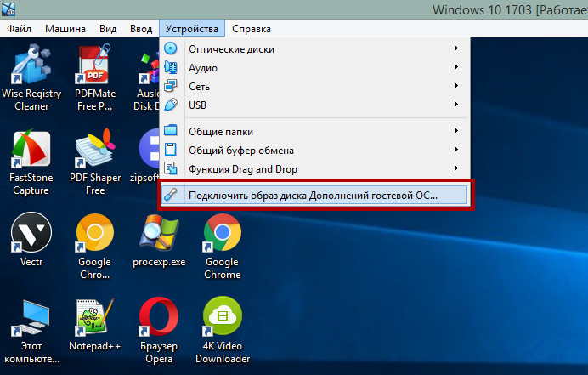This screenshot has height=375, width=588.
Task: Open procexp.exe desktop icon
Action: click(159, 241)
